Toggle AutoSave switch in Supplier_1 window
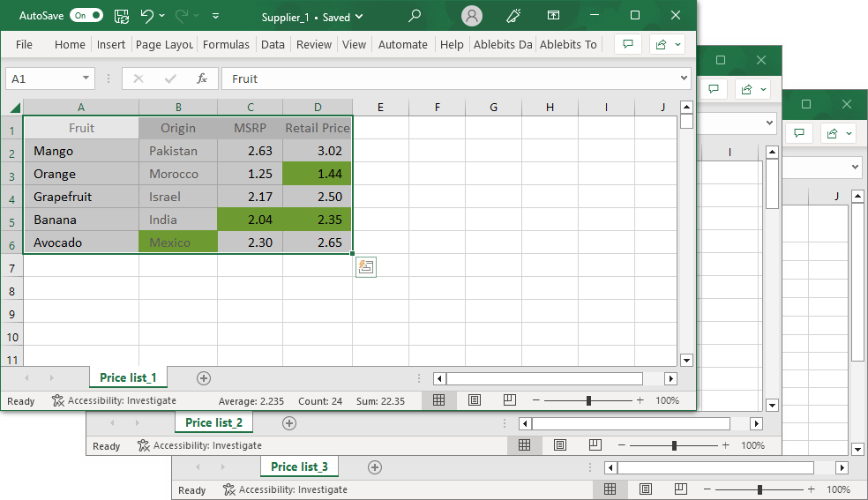 [87, 16]
